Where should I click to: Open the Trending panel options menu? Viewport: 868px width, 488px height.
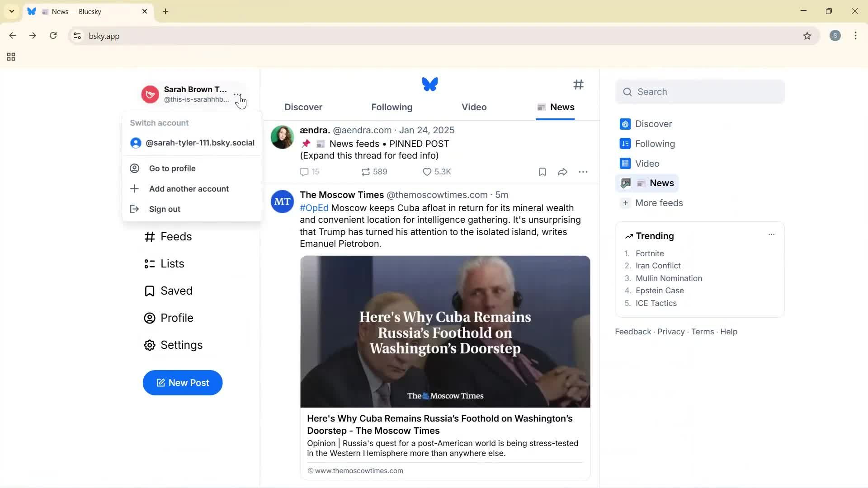tap(772, 235)
